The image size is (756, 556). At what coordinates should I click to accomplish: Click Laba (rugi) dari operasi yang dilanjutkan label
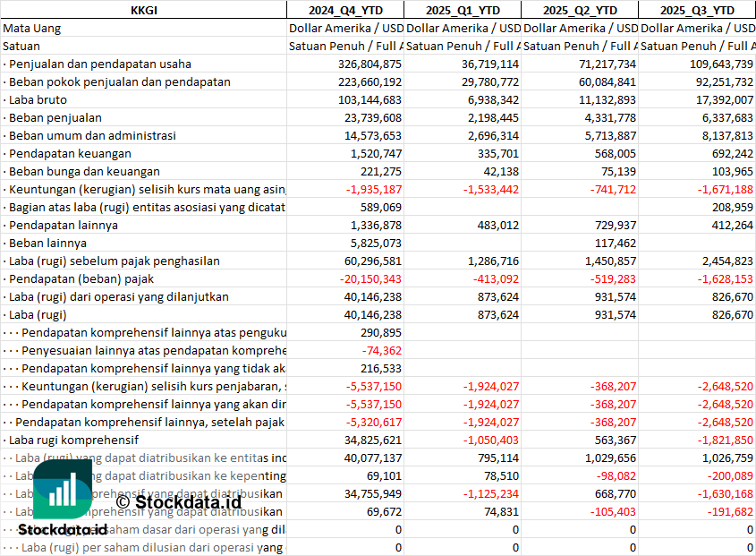tap(119, 295)
